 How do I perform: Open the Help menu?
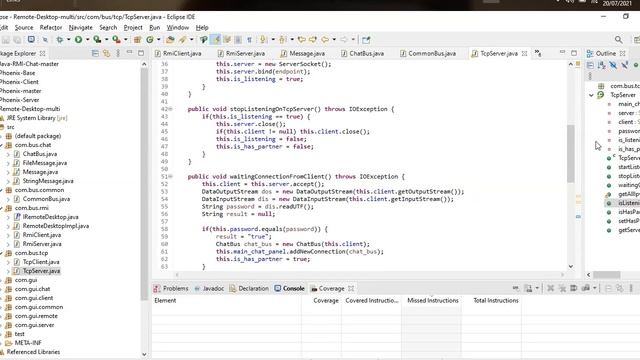[x=202, y=27]
